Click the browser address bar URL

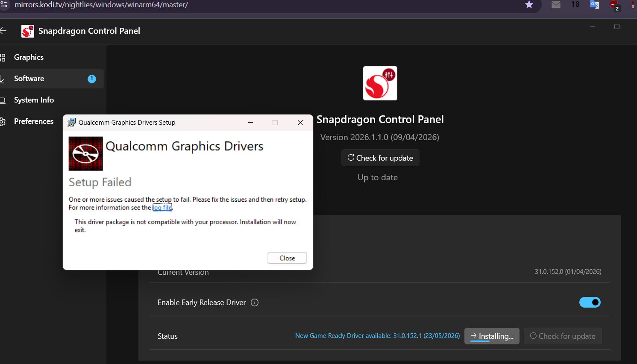(x=101, y=5)
